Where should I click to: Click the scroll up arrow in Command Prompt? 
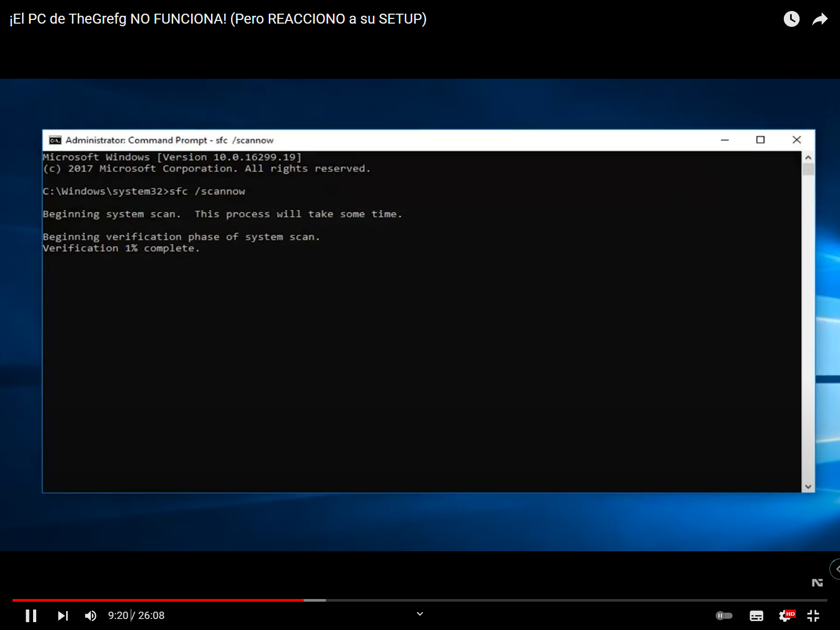click(x=808, y=157)
